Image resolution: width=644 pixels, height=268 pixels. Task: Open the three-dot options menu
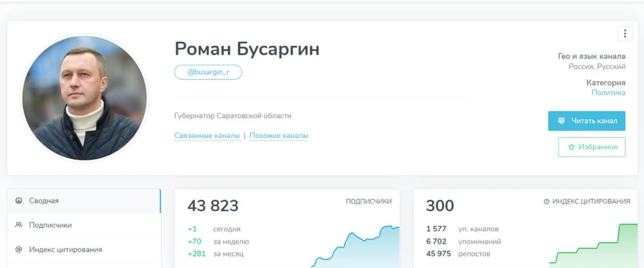point(625,34)
